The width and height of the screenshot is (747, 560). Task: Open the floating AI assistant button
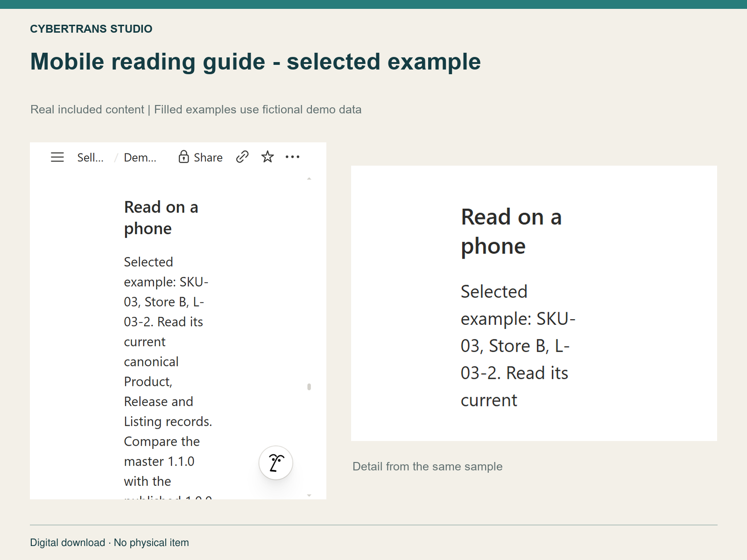coord(276,463)
